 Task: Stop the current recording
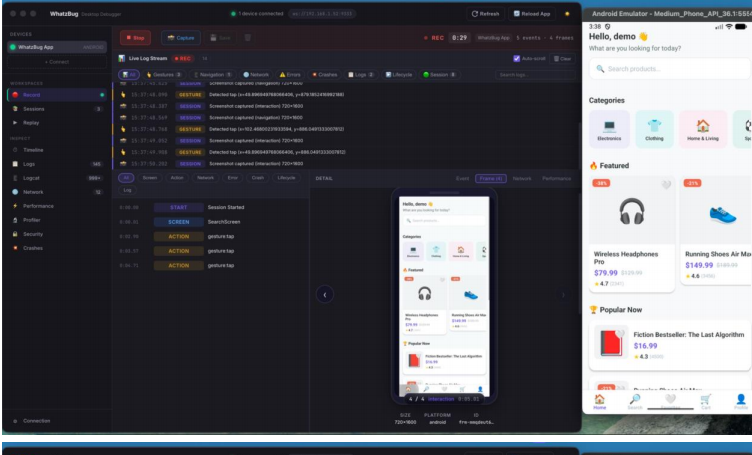coord(135,38)
